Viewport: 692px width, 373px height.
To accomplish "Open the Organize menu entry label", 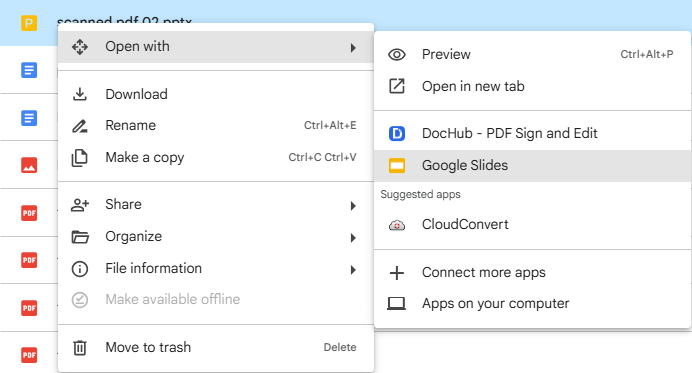I will click(134, 237).
